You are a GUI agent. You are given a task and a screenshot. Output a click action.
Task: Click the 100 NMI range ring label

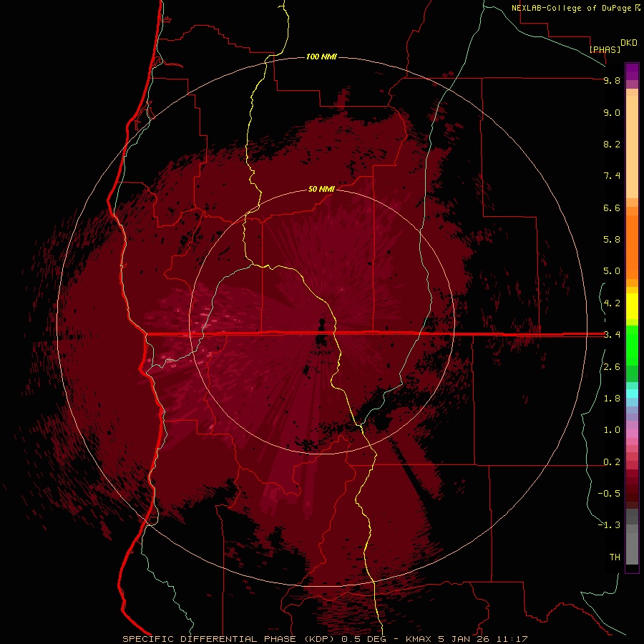point(321,57)
